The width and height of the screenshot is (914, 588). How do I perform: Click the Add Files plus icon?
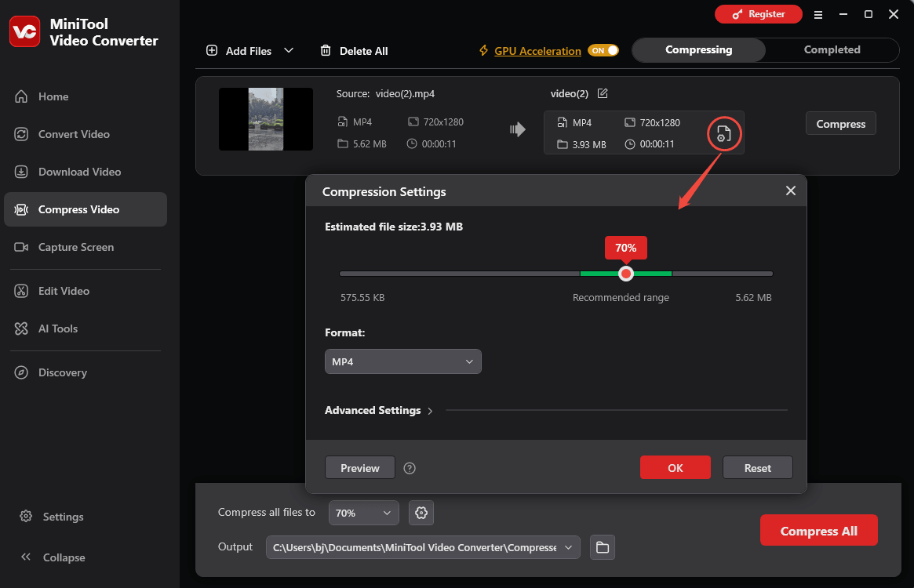[212, 51]
